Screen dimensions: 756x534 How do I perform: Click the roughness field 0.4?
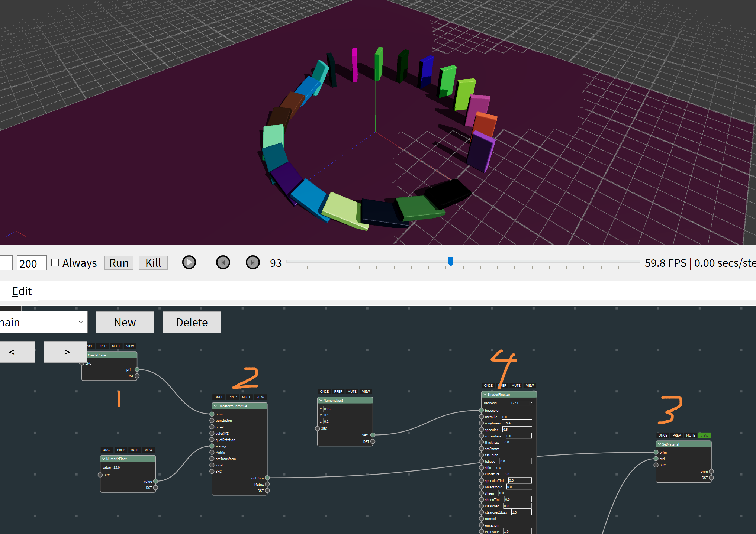point(518,423)
